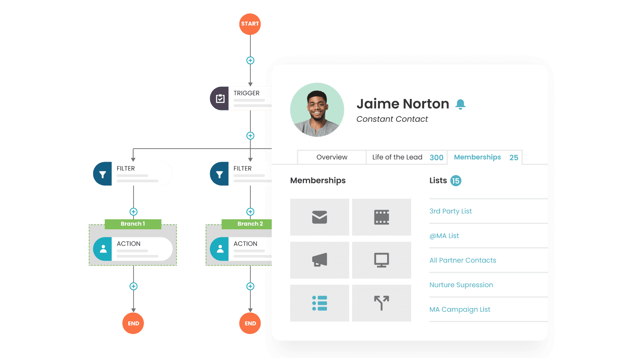Click person icon in Branch 2 ACTION
Image resolution: width=644 pixels, height=358 pixels.
click(x=219, y=249)
